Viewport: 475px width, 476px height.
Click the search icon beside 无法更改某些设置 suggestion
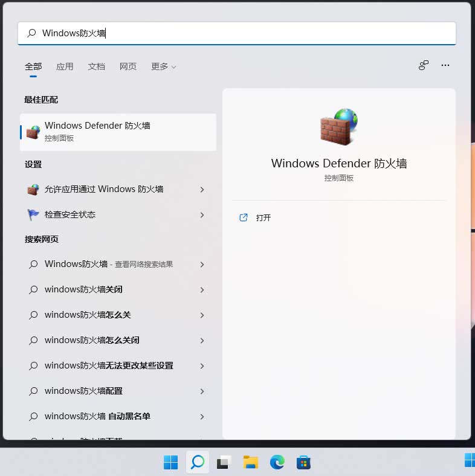33,366
